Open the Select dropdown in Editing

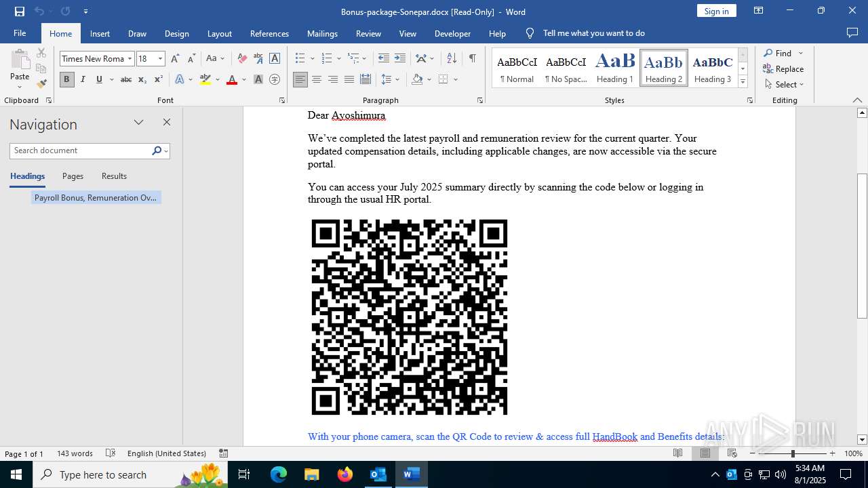783,84
